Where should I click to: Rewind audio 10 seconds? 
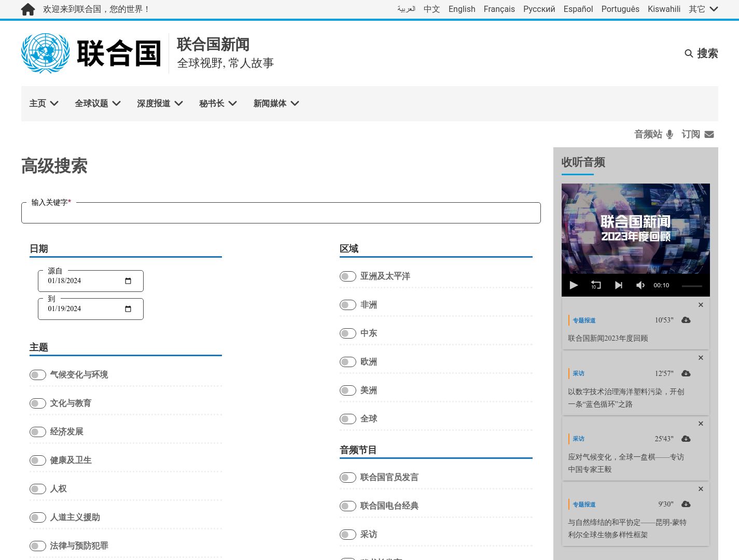[596, 285]
